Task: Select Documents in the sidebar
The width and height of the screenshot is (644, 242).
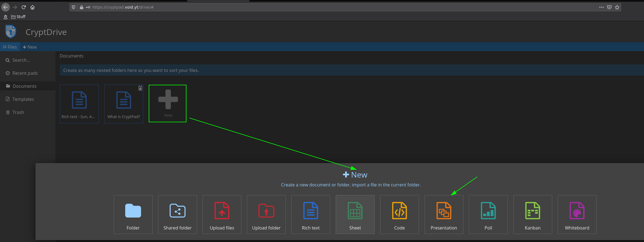Action: coord(28,86)
